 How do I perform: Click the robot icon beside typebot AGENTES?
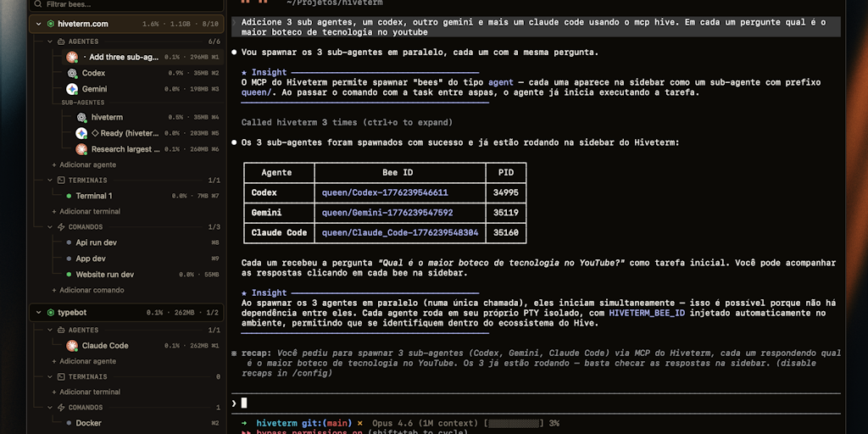coord(61,330)
